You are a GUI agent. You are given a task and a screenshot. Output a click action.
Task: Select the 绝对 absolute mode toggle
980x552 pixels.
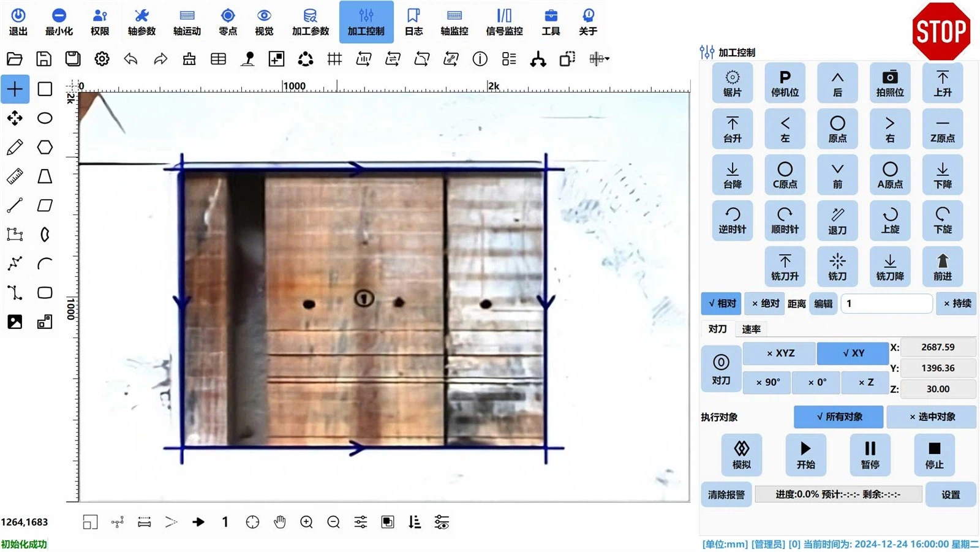point(766,303)
